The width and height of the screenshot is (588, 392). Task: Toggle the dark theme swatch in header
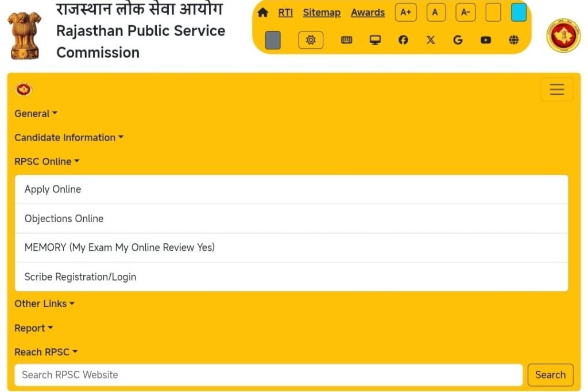click(518, 12)
